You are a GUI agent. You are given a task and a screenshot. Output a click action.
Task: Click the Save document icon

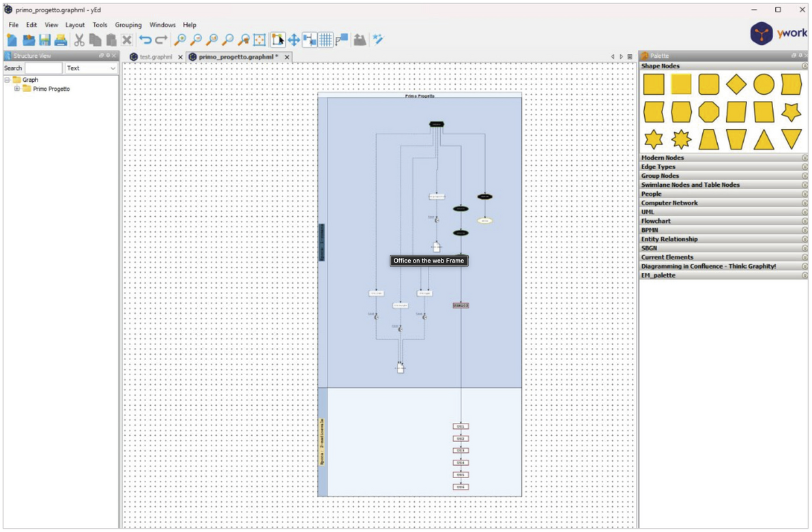click(44, 40)
